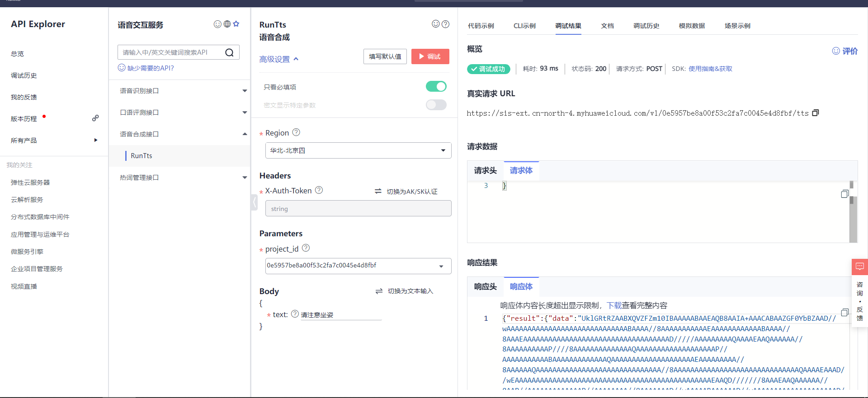Click the globe icon beside 语音交互服务
This screenshot has height=398, width=868.
tap(227, 24)
